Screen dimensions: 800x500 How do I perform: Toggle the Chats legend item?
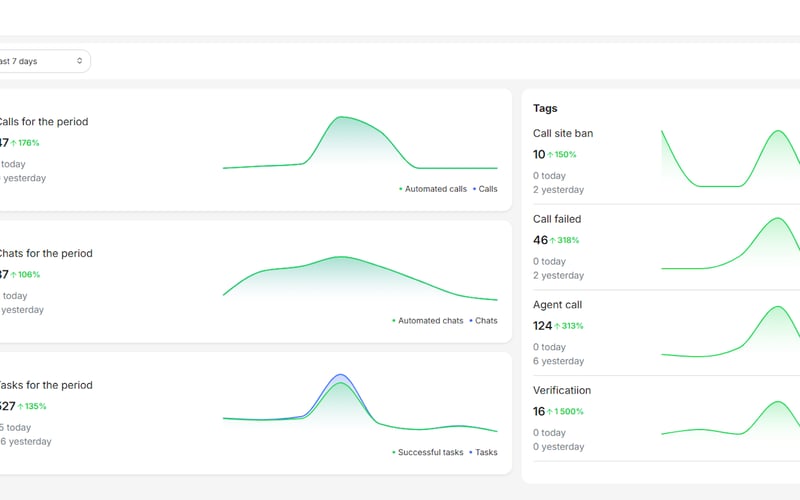pyautogui.click(x=483, y=320)
